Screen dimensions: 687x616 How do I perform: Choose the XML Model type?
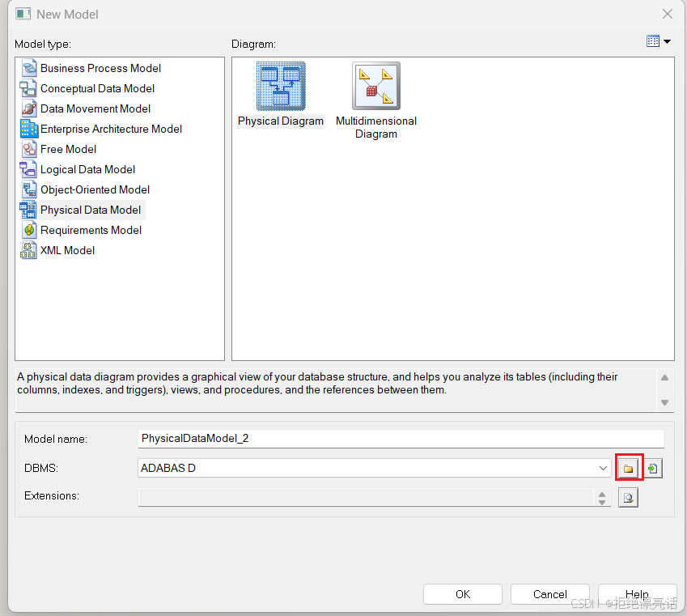coord(67,250)
